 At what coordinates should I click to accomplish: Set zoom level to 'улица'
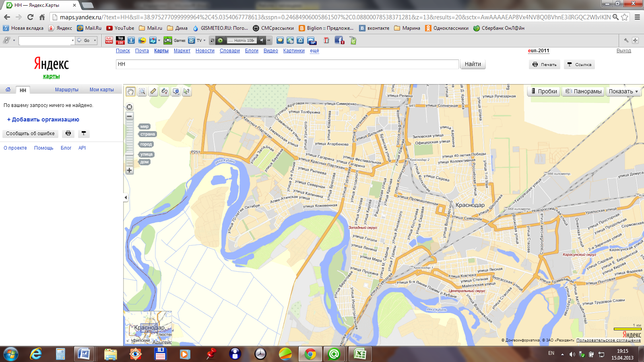pyautogui.click(x=147, y=154)
